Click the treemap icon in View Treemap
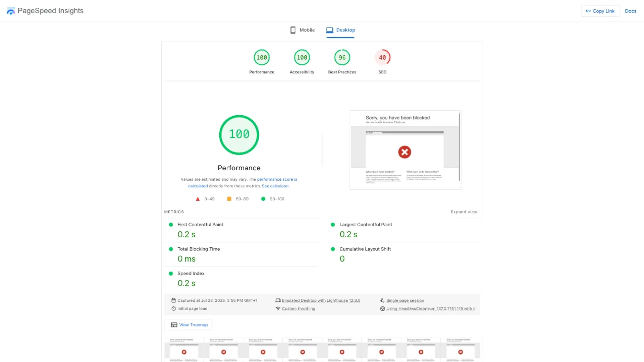 174,325
